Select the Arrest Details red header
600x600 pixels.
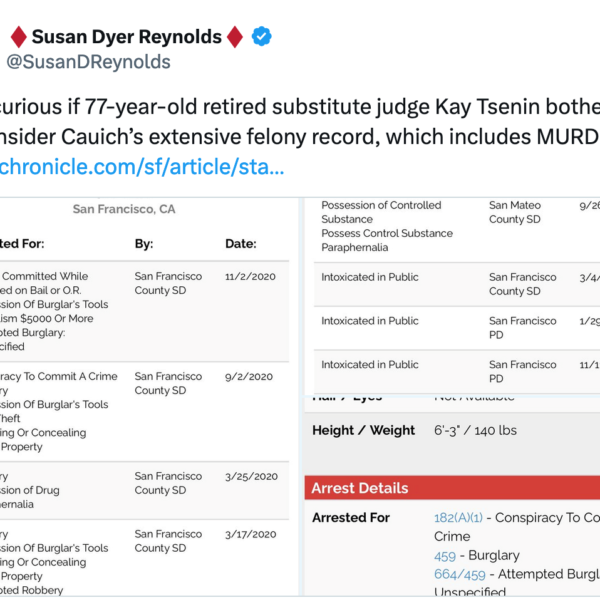point(452,488)
